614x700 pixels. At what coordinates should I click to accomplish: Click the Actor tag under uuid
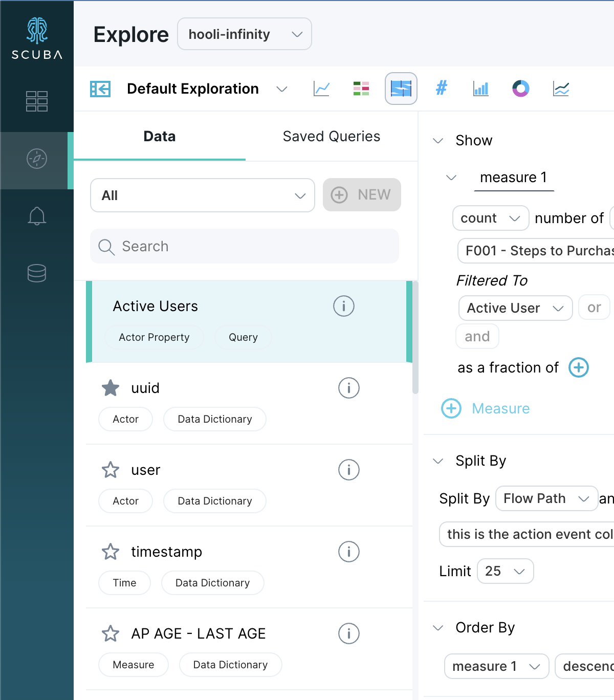coord(125,419)
